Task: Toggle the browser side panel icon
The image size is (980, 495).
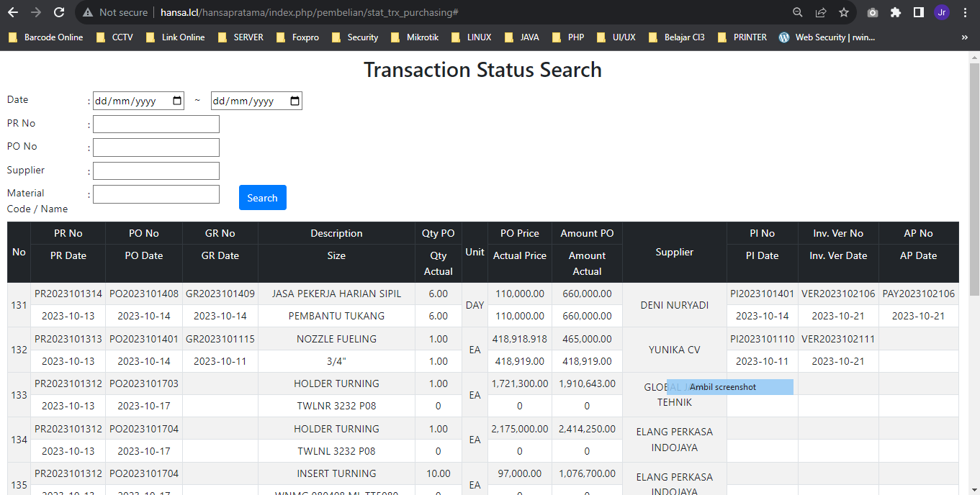Action: pos(919,12)
